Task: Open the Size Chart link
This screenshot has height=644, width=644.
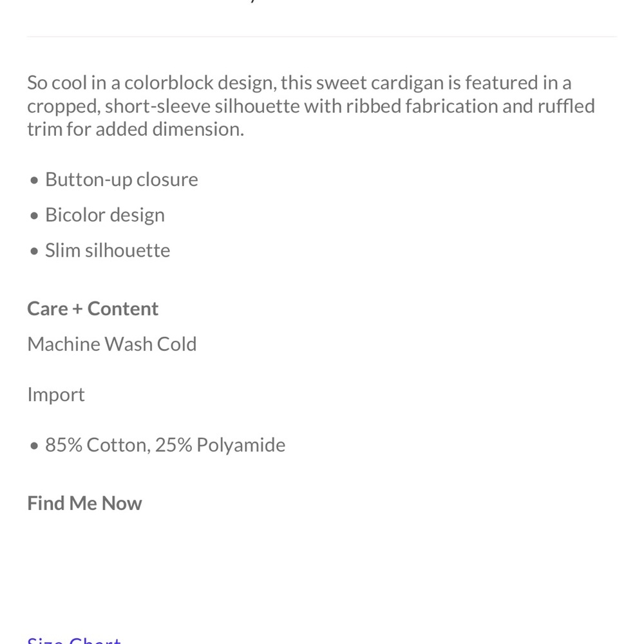Action: [74, 640]
